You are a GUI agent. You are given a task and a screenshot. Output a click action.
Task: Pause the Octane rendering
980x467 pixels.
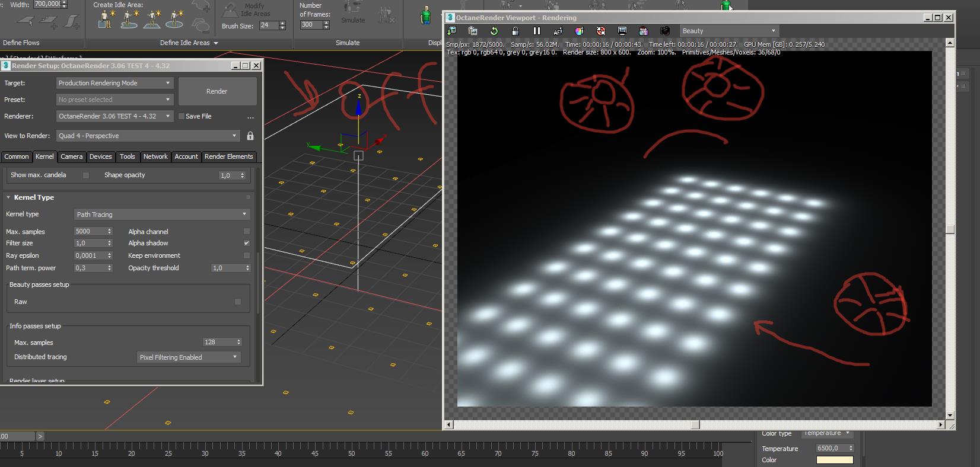click(x=537, y=31)
